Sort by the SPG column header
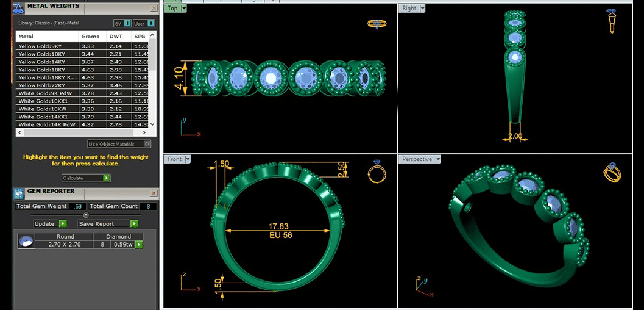The width and height of the screenshot is (644, 310). click(140, 37)
